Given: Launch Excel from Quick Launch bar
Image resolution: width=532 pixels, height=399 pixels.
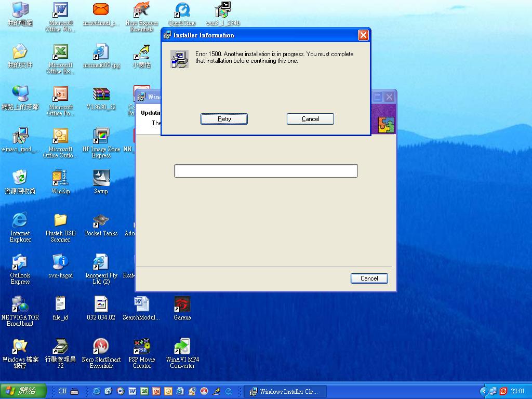Looking at the screenshot, I should [x=144, y=391].
